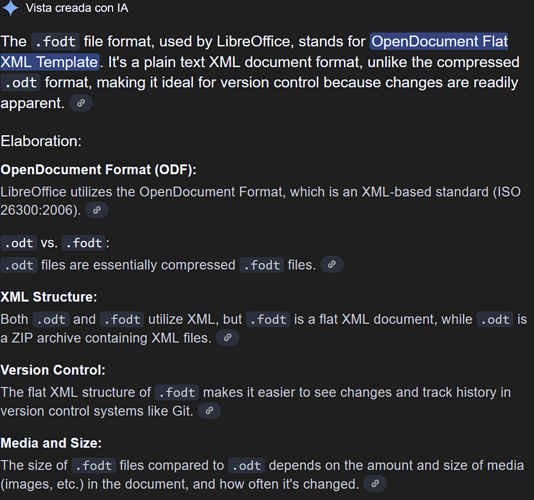The height and width of the screenshot is (500, 534).
Task: Click the .odt code chip before 'format, making'
Action: pos(20,83)
